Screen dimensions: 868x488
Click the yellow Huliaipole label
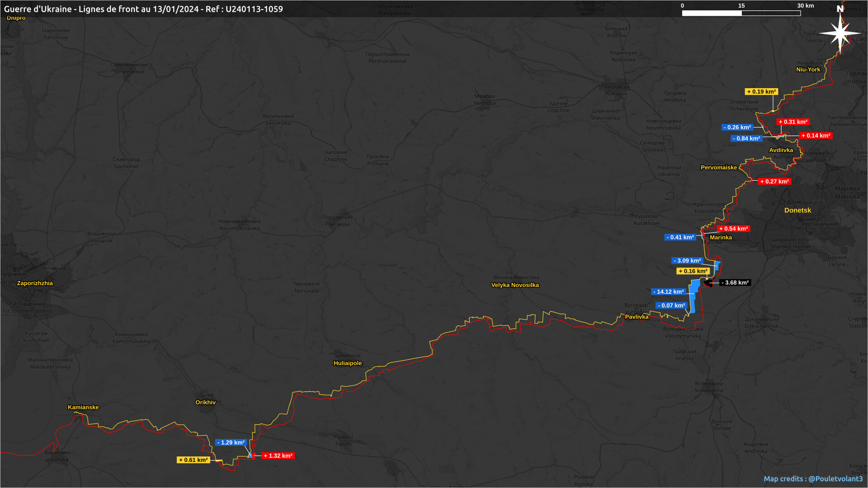coord(348,363)
